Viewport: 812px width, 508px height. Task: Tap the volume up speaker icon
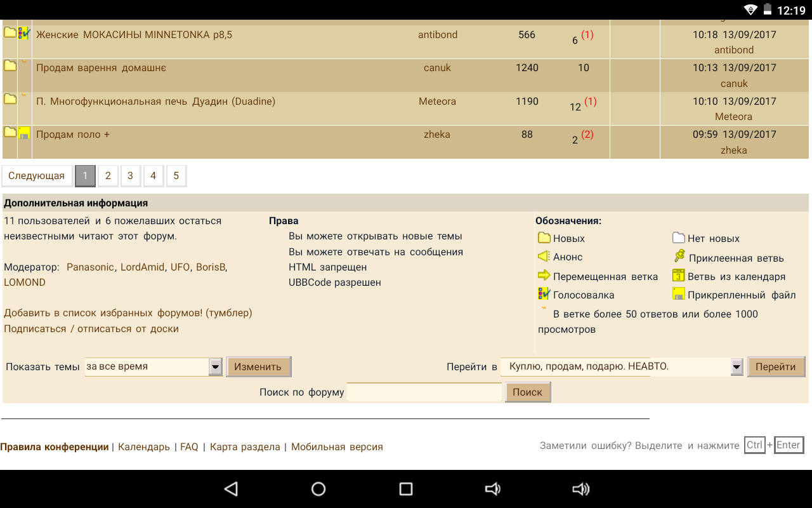[x=580, y=488]
